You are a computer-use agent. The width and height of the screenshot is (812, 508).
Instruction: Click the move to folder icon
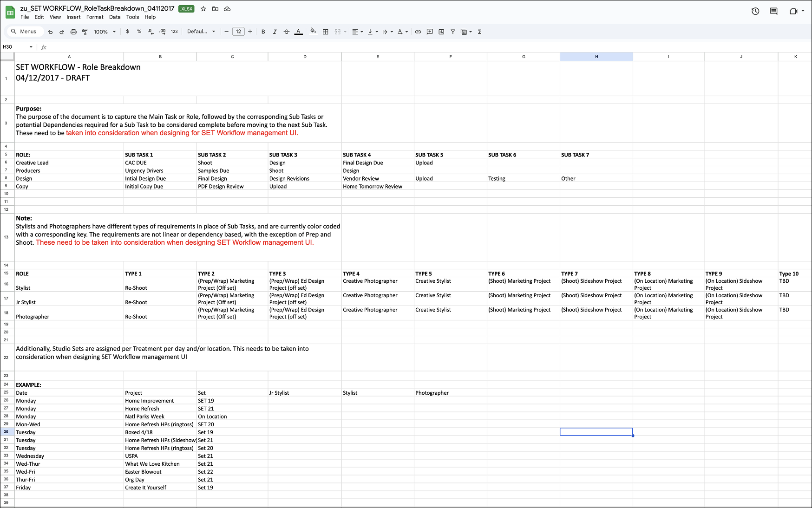tap(215, 9)
